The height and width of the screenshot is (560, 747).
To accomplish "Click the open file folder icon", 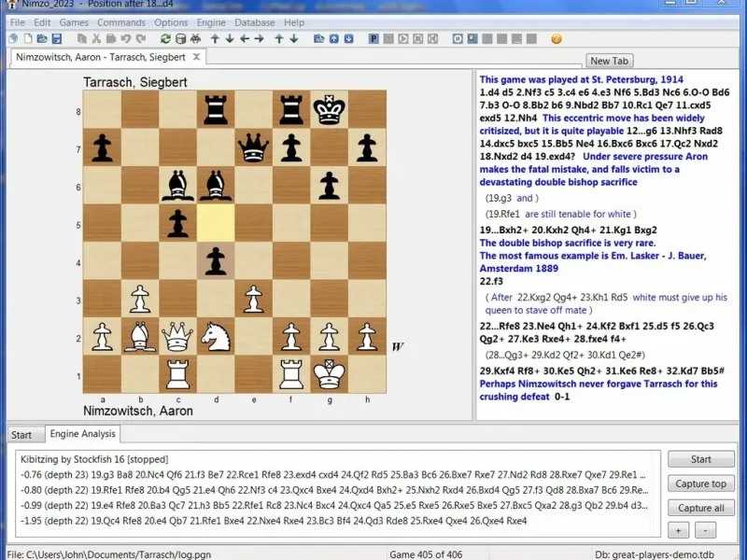I will click(x=42, y=39).
